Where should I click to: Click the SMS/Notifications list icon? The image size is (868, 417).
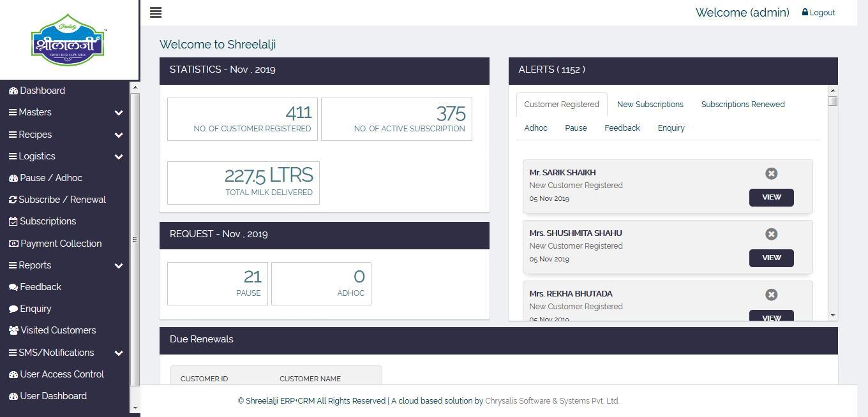click(x=13, y=353)
